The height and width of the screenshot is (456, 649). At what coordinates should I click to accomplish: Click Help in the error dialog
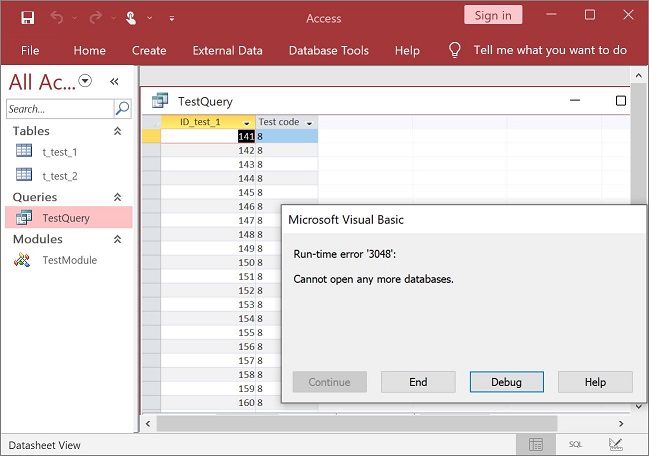[x=595, y=382]
